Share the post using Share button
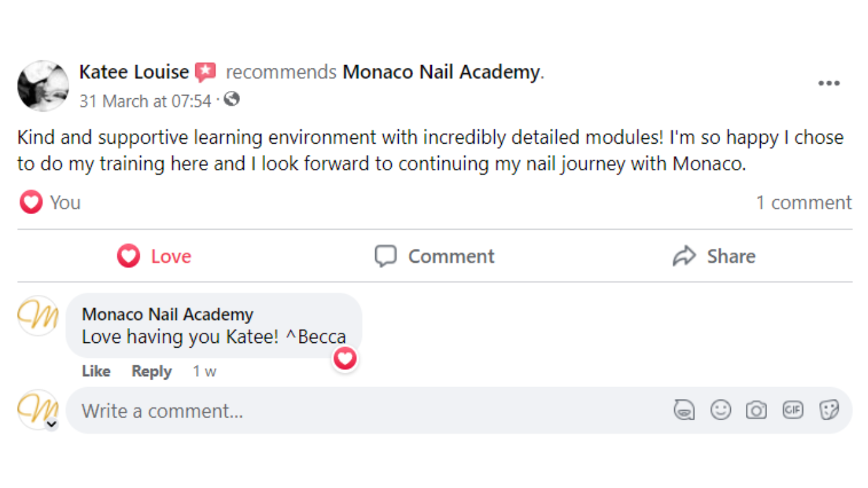This screenshot has width=868, height=488. pyautogui.click(x=714, y=256)
